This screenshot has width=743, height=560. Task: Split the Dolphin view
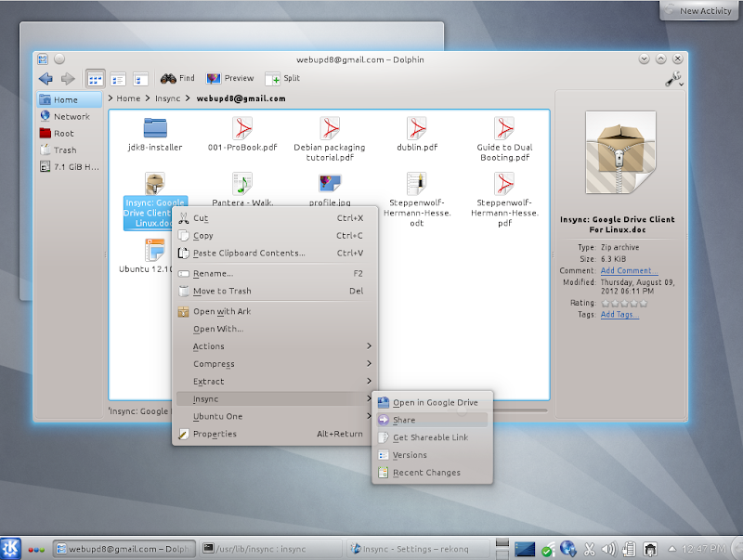tap(282, 78)
